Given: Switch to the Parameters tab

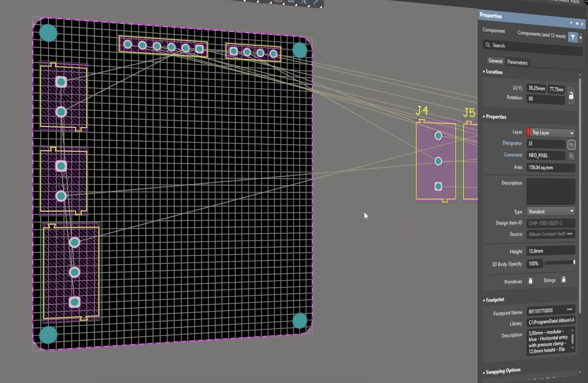Looking at the screenshot, I should point(517,62).
